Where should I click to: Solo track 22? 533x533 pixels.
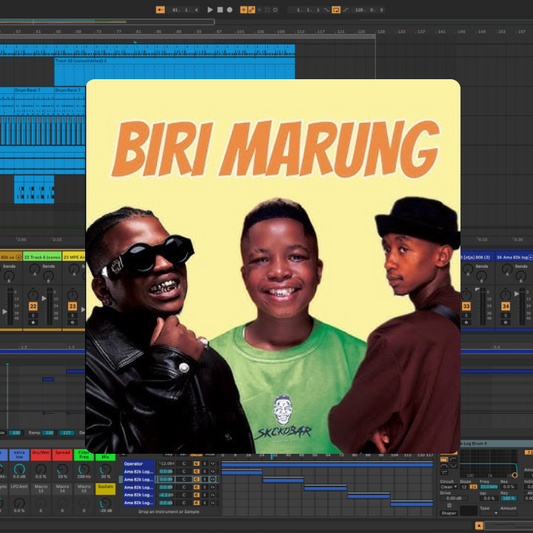(x=33, y=315)
